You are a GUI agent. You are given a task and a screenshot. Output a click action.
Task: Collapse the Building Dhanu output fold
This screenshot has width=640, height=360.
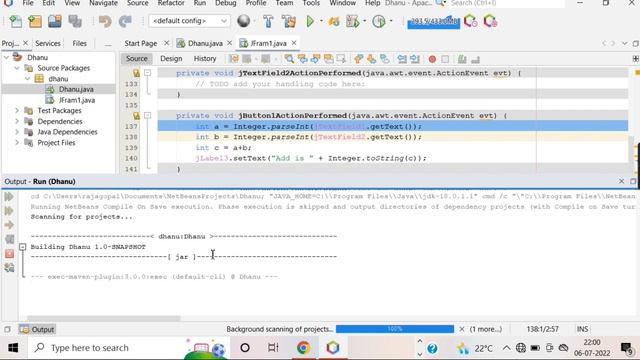(x=22, y=247)
